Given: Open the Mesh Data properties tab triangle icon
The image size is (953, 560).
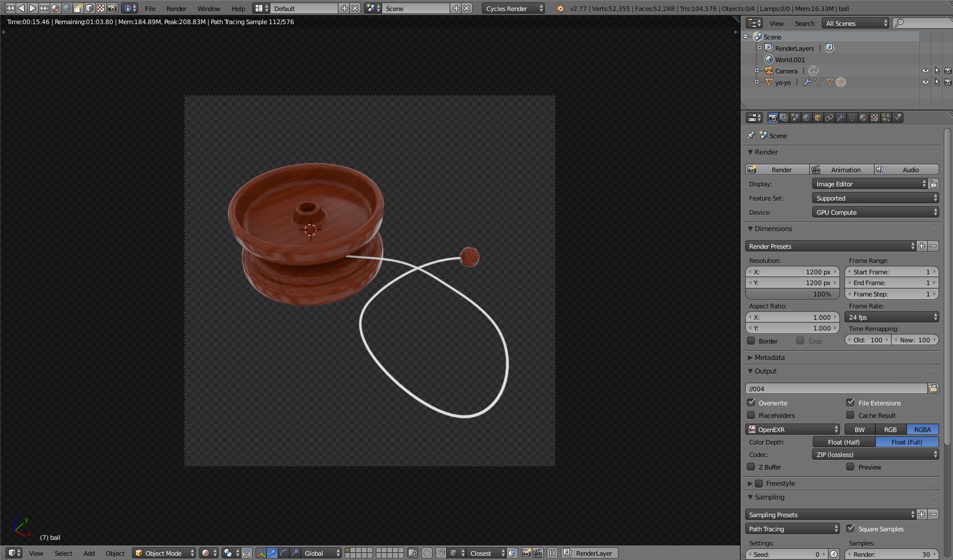Looking at the screenshot, I should tap(852, 118).
